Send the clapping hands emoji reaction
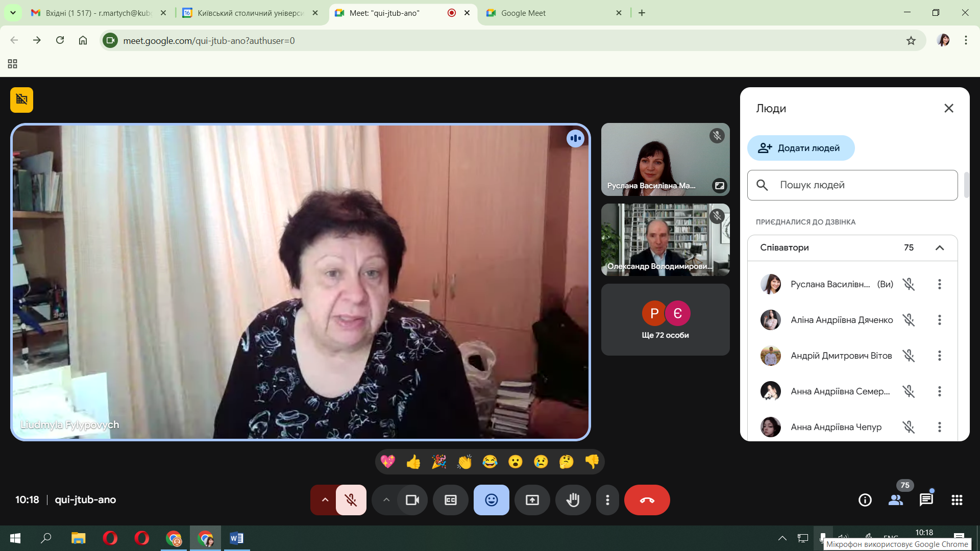 pos(464,462)
